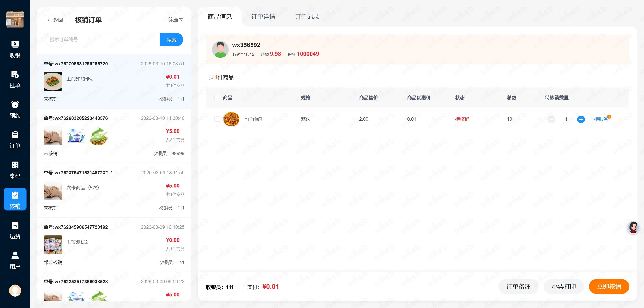This screenshot has width=644, height=308.
Task: Click the orange 立即核销 button
Action: [609, 287]
